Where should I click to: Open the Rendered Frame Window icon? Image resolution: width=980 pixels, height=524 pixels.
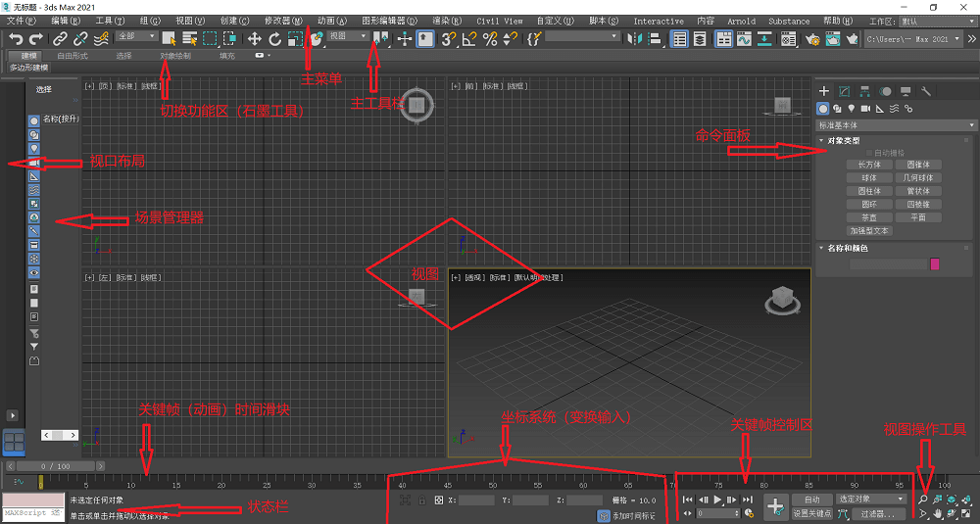point(832,39)
